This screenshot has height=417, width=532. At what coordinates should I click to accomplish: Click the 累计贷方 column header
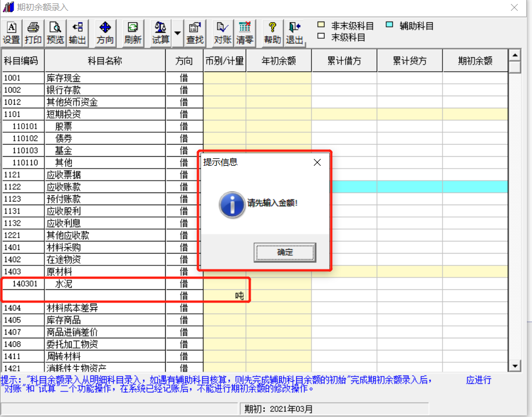tap(410, 61)
